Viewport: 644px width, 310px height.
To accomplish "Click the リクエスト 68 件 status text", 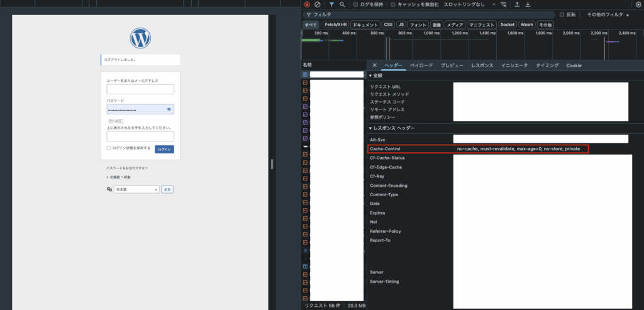I will point(322,306).
